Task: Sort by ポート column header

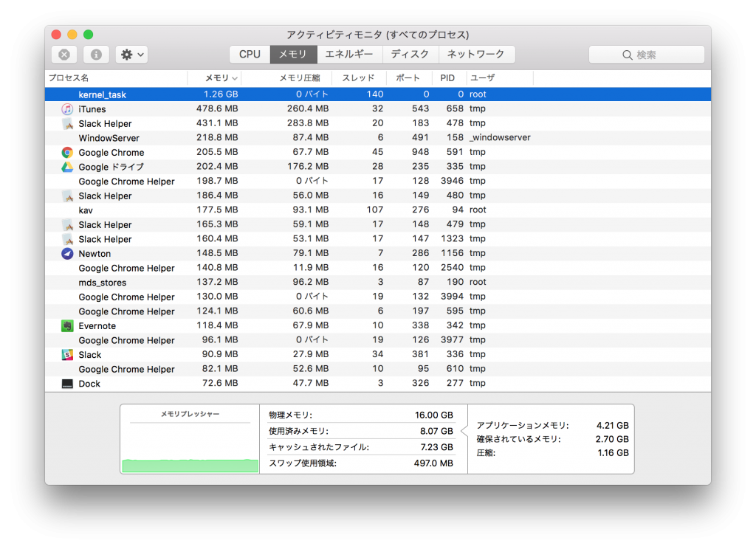Action: click(409, 78)
